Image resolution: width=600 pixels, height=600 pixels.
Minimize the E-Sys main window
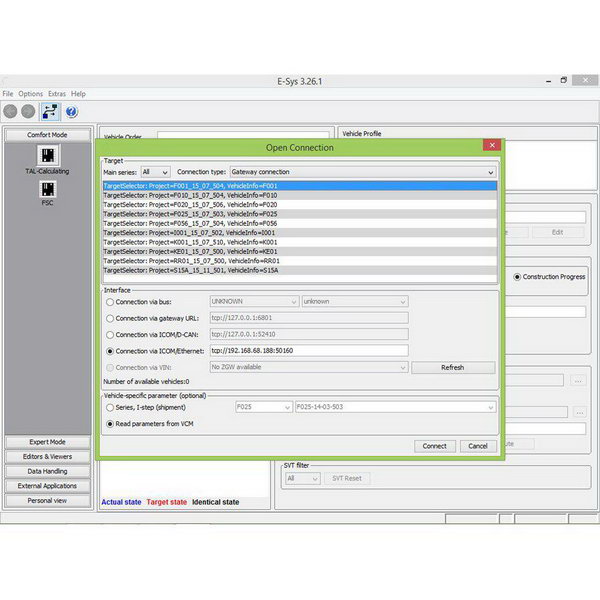coord(549,81)
